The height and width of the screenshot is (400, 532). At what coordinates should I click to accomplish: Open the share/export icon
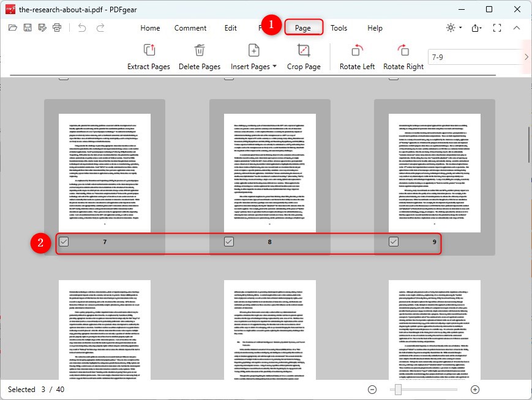pyautogui.click(x=476, y=28)
